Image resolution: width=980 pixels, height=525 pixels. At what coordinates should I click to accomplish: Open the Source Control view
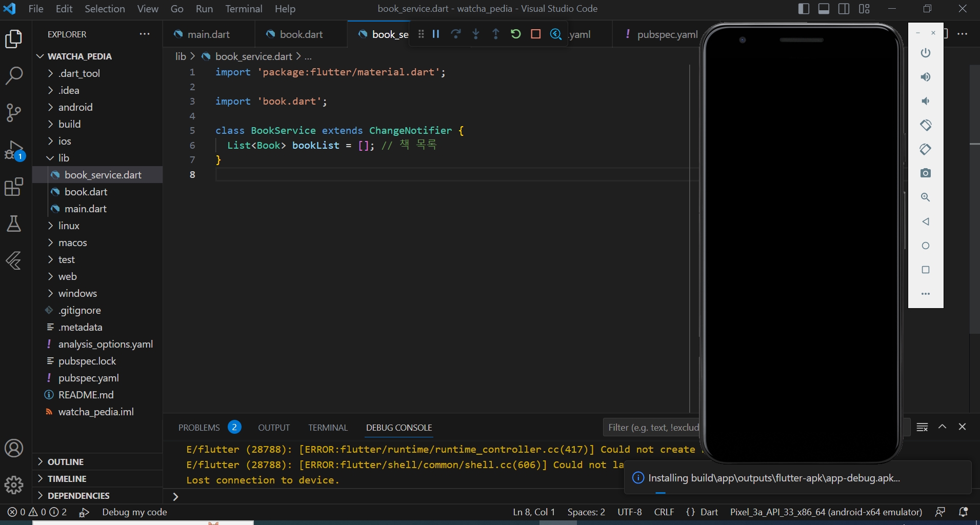point(14,112)
